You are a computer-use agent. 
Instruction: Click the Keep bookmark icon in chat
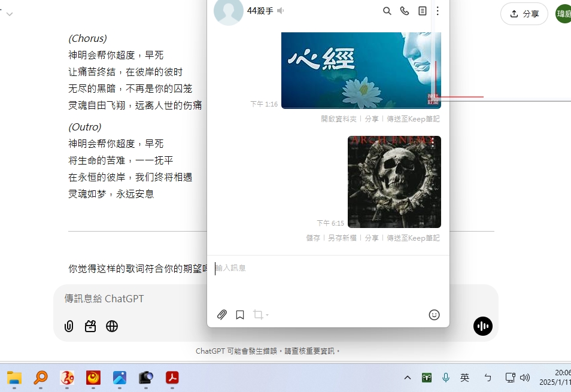click(240, 314)
